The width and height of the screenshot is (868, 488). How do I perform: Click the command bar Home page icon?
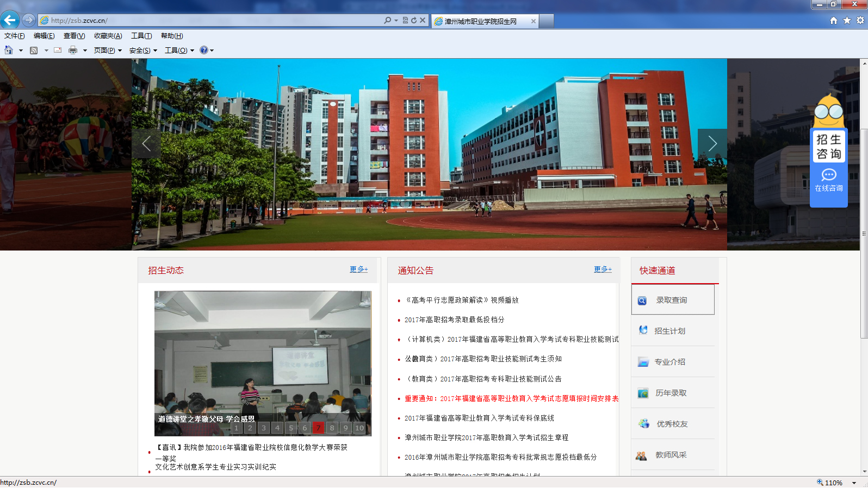point(9,51)
